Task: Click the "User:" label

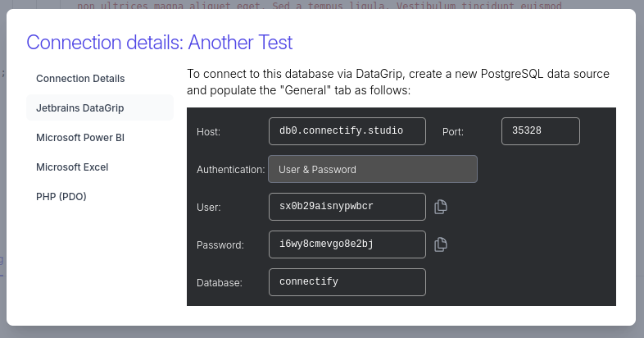Action: 209,208
